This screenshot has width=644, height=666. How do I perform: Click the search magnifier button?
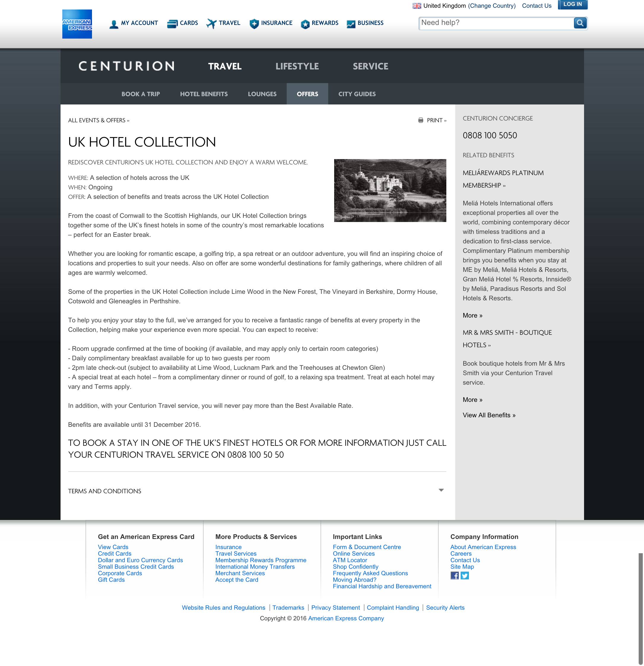coord(580,23)
